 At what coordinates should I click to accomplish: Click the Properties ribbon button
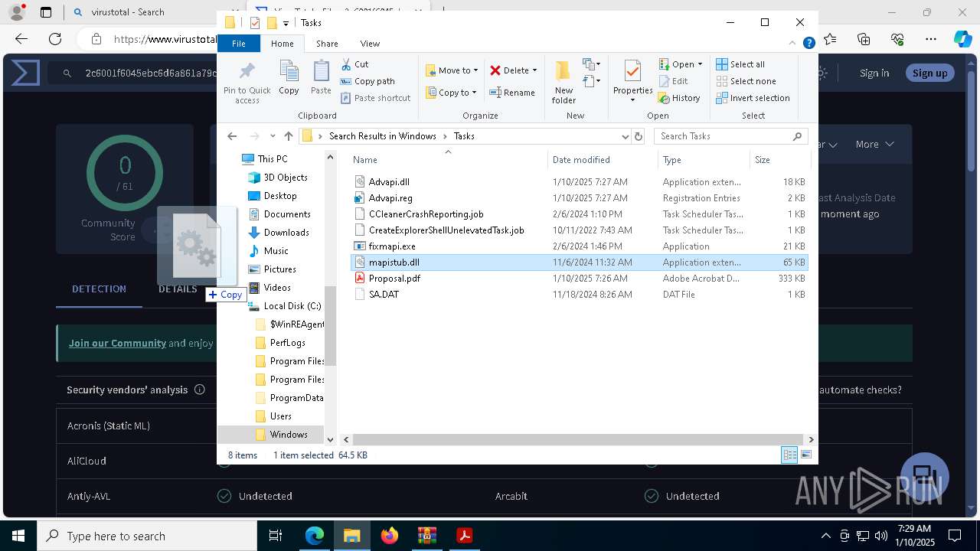tap(632, 81)
